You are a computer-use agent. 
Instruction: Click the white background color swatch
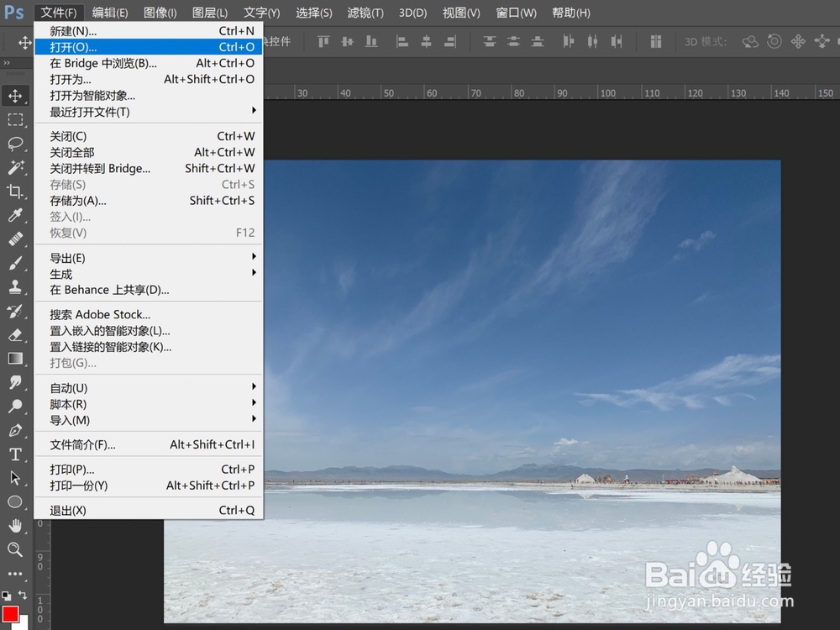[24, 624]
